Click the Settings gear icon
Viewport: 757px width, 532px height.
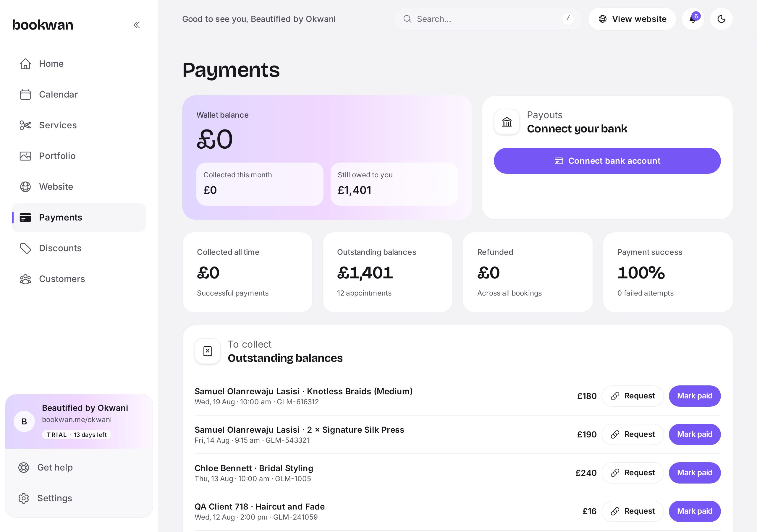click(24, 498)
